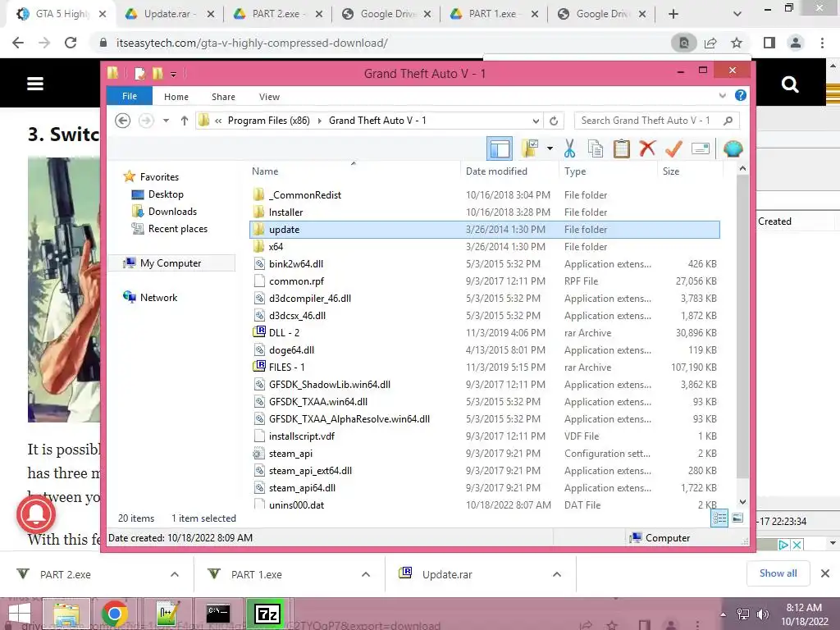This screenshot has height=630, width=840.
Task: Click the Explorer Help question mark icon
Action: click(741, 95)
